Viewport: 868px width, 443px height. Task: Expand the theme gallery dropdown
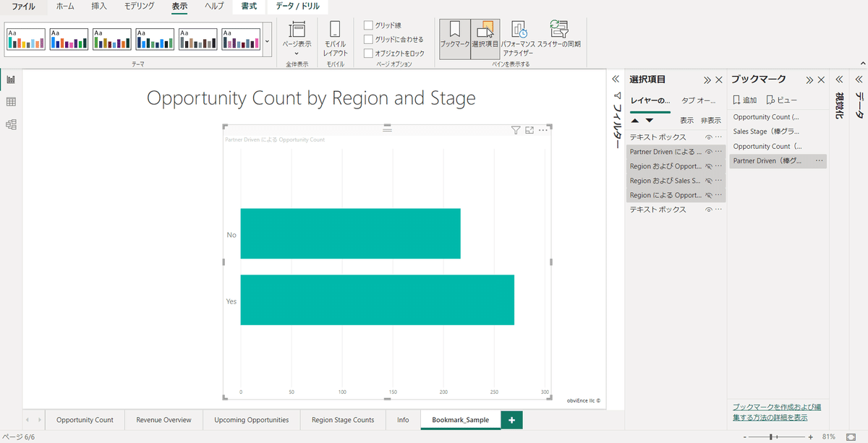coord(267,41)
